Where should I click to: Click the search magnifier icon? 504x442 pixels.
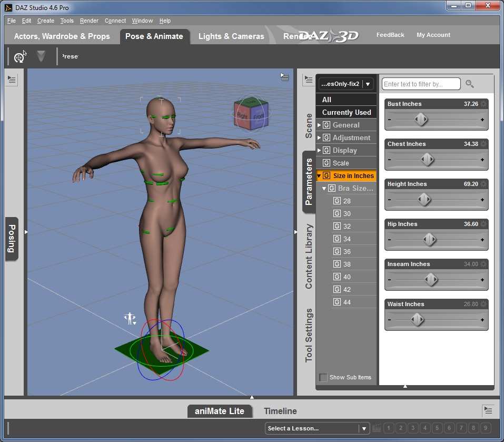[x=470, y=84]
